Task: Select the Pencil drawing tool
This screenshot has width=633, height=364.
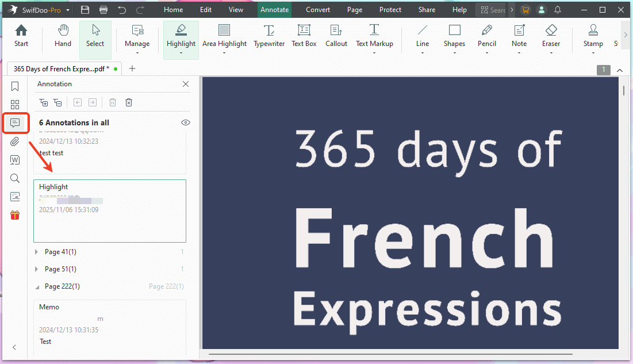Action: [486, 36]
